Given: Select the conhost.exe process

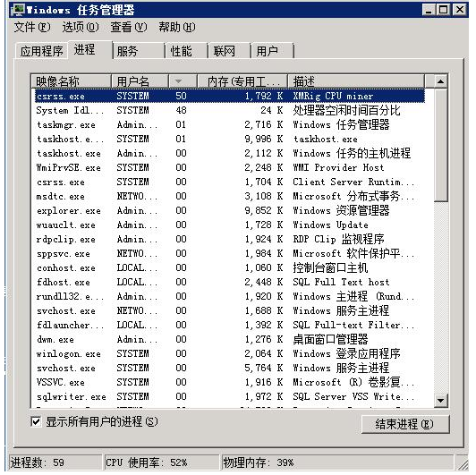Looking at the screenshot, I should [230, 267].
